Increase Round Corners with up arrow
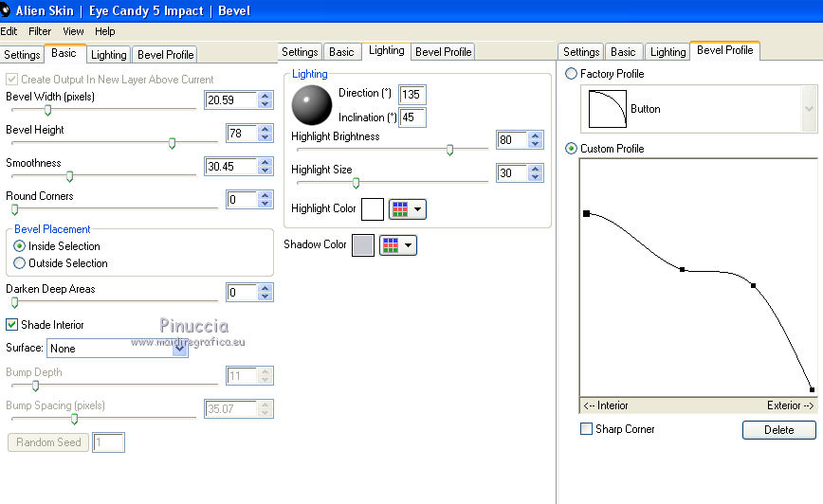 [x=265, y=195]
